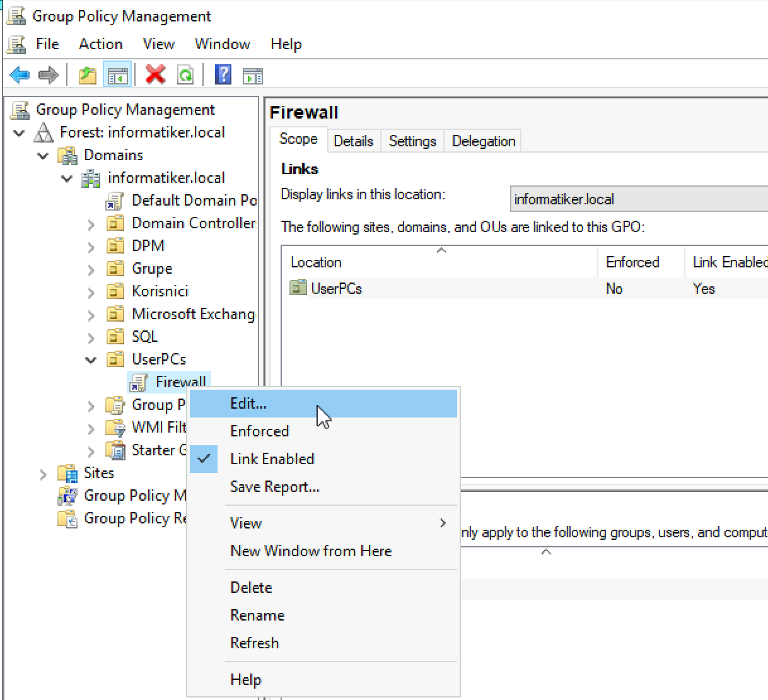Click the red X Delete toolbar icon
Viewport: 768px width, 700px height.
(x=155, y=75)
